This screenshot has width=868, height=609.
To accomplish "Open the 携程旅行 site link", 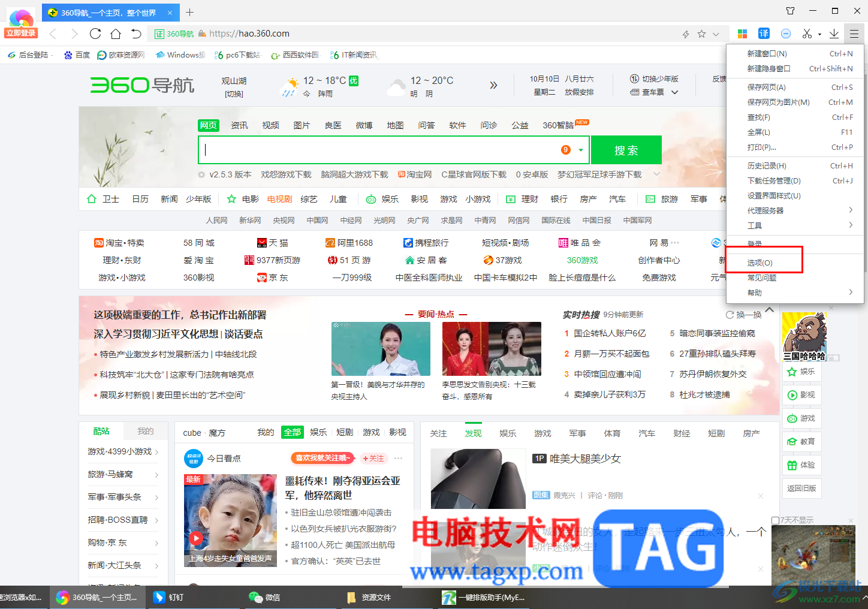I will pyautogui.click(x=426, y=243).
